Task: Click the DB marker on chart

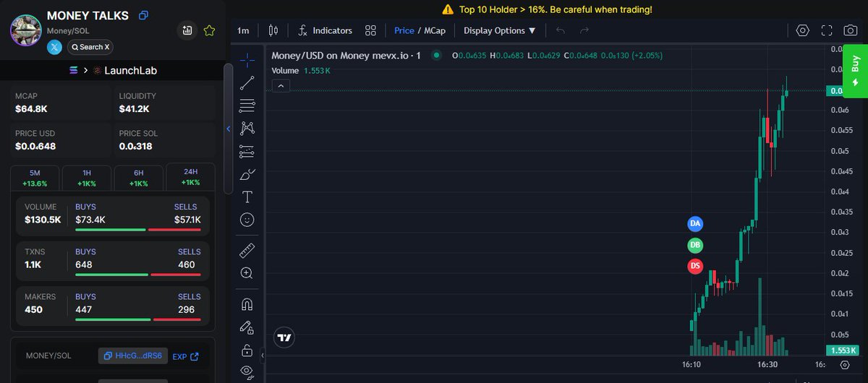Action: click(695, 245)
